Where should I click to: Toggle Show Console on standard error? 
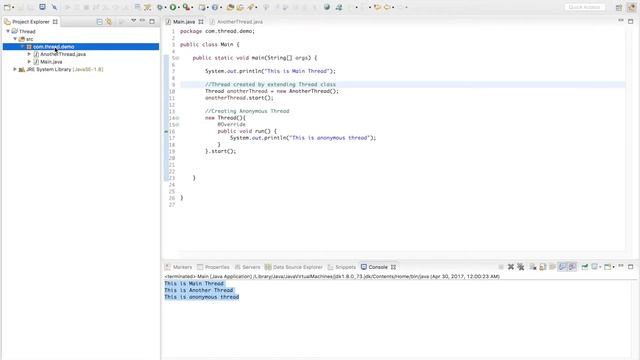[x=572, y=267]
